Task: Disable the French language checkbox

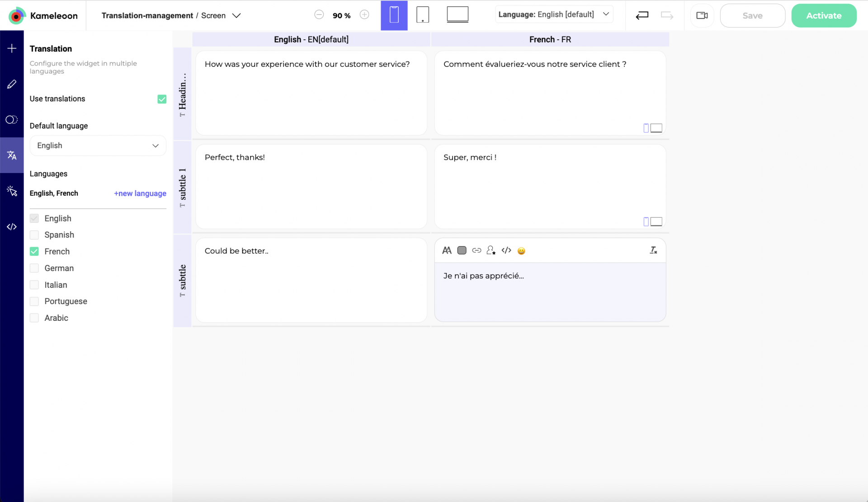Action: point(34,251)
